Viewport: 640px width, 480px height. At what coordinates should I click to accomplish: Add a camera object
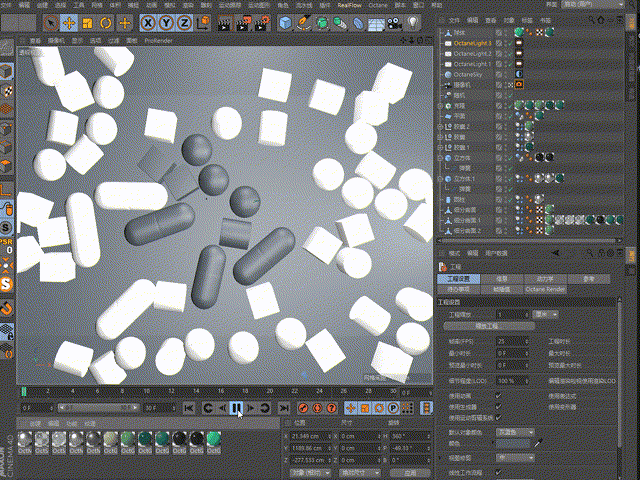[394, 23]
